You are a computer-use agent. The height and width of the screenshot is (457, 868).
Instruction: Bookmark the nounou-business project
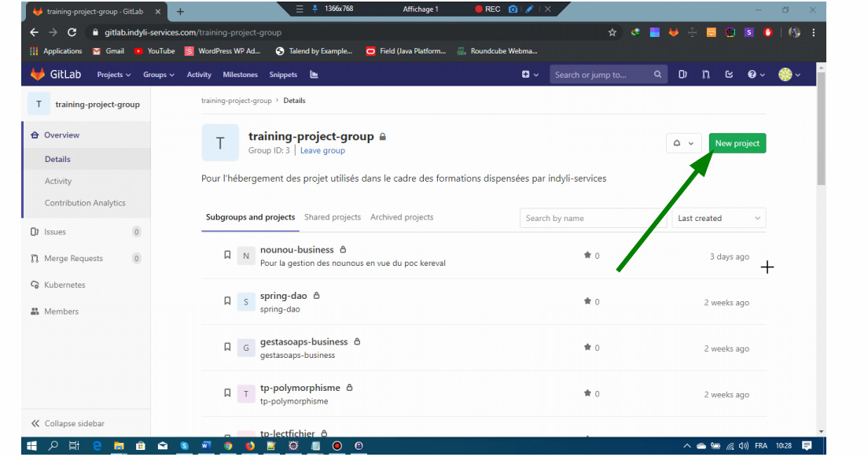(227, 255)
